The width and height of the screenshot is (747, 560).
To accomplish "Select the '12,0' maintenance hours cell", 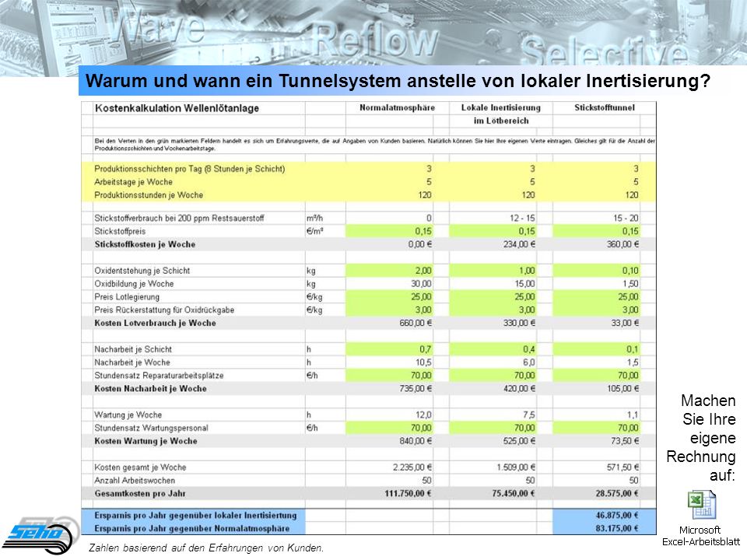I will (x=423, y=415).
